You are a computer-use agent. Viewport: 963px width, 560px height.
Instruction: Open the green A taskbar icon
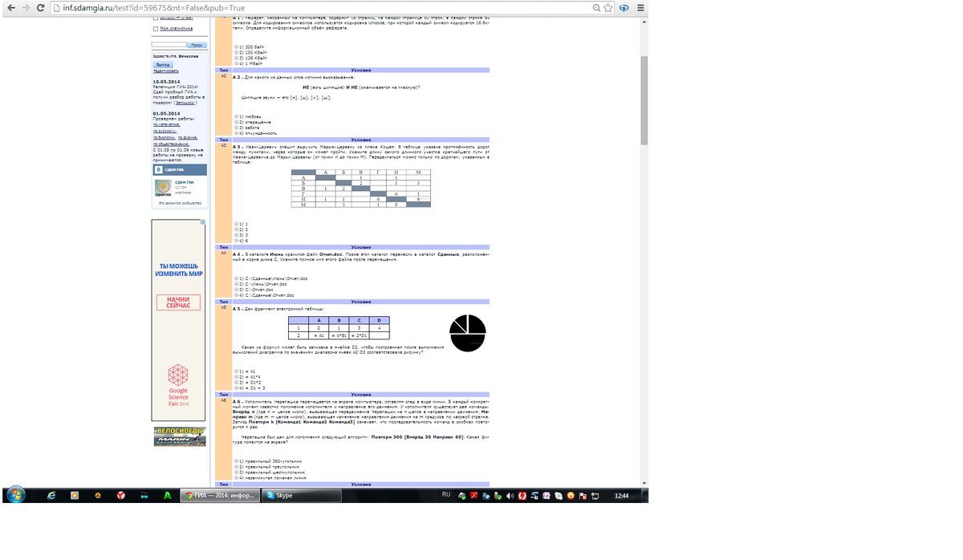167,496
